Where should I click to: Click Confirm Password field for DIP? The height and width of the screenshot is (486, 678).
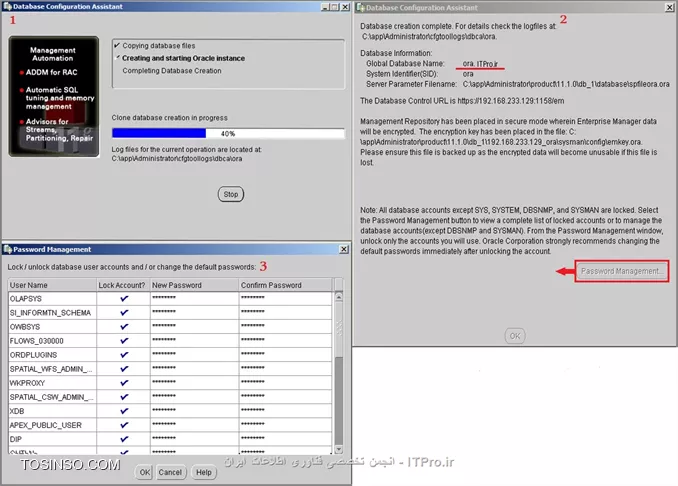click(285, 439)
